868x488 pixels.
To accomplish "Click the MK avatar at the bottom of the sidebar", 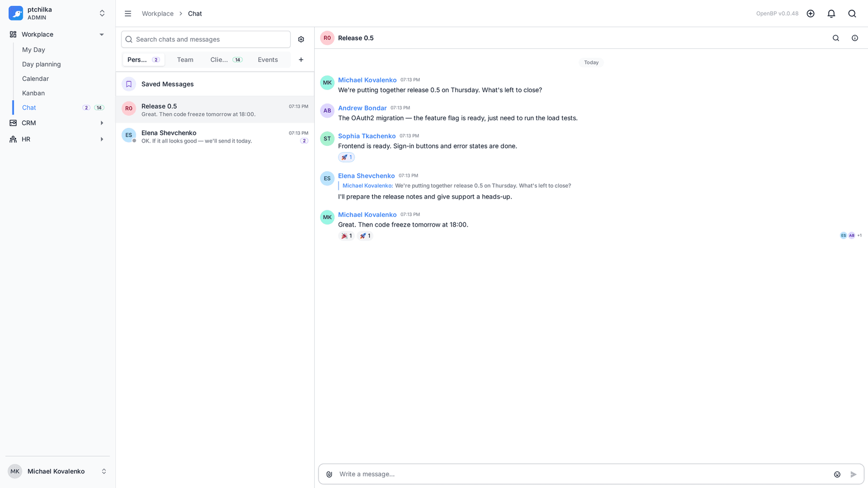I will 15,471.
